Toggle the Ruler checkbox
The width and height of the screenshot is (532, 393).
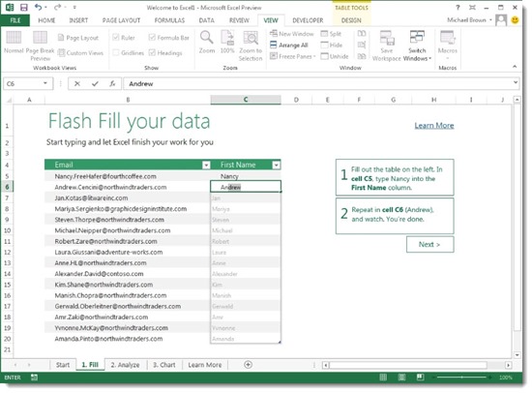point(116,38)
